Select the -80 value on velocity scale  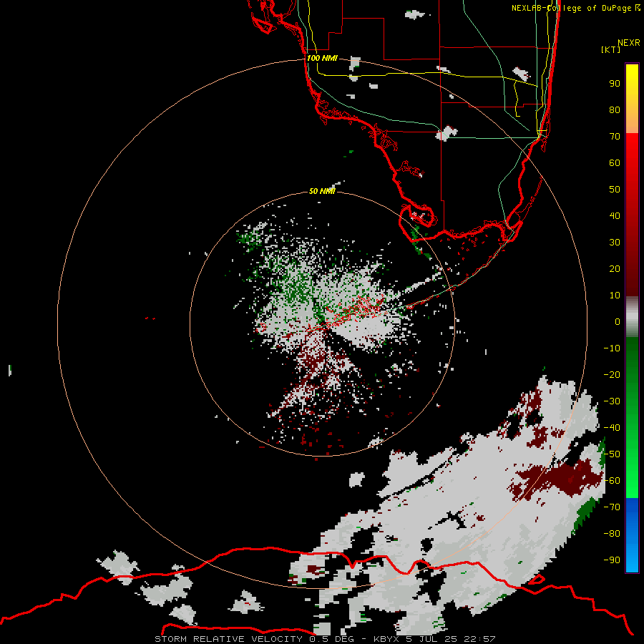tap(612, 534)
